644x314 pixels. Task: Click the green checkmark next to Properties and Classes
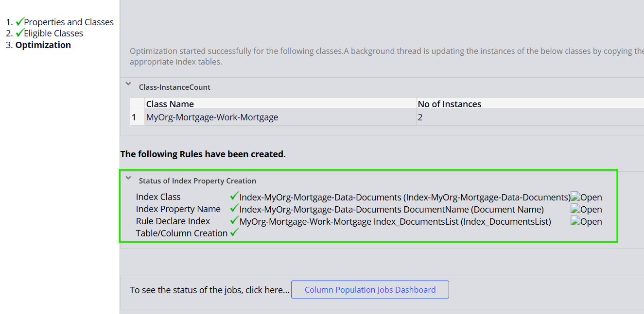coord(19,21)
